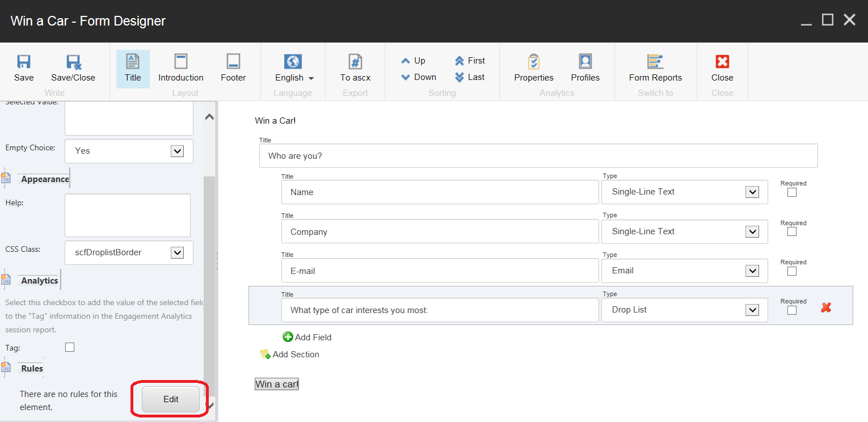Move field Up in sorting
This screenshot has width=868, height=422.
click(413, 61)
